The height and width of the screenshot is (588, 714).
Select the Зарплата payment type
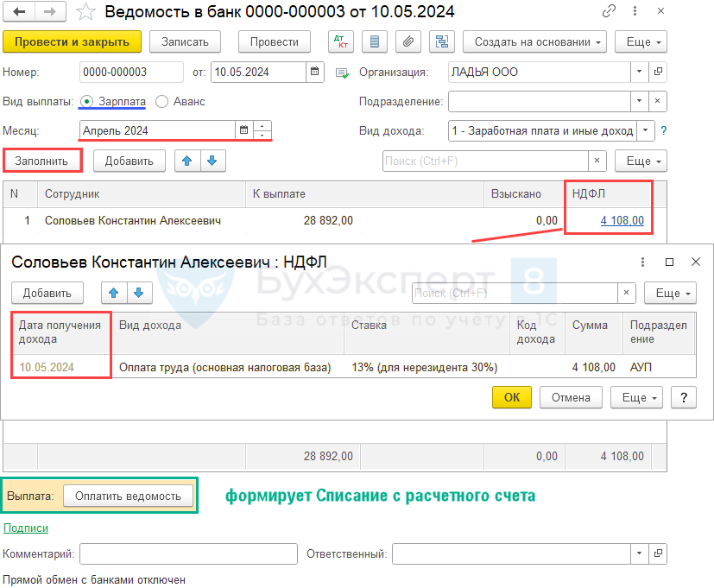(86, 102)
